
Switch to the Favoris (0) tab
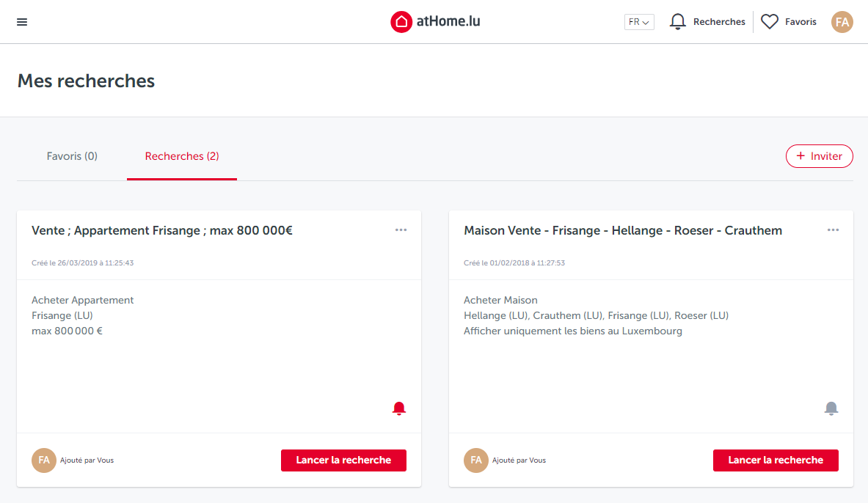pyautogui.click(x=72, y=157)
